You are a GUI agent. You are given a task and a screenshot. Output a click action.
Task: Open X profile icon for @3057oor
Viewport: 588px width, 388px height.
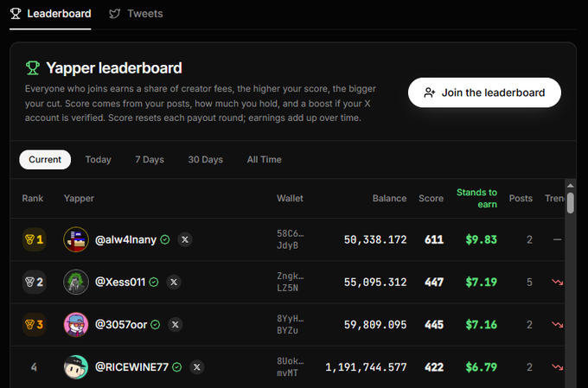point(176,325)
